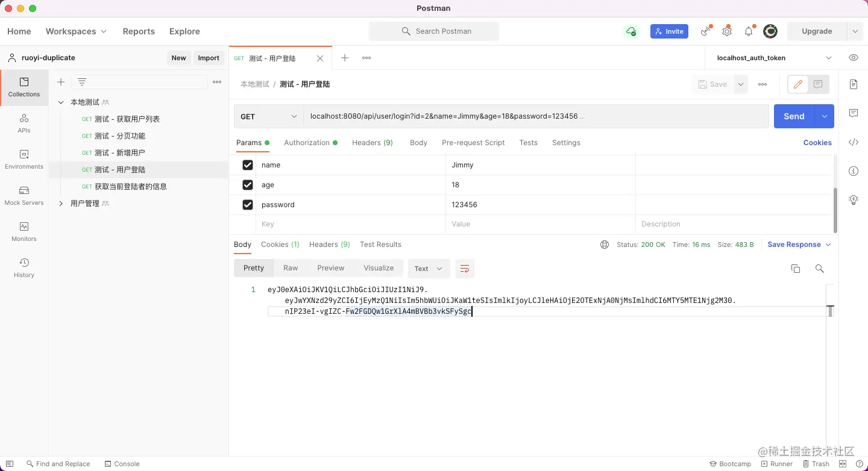Uncheck the password query parameter
Image resolution: width=868 pixels, height=471 pixels.
tap(247, 204)
